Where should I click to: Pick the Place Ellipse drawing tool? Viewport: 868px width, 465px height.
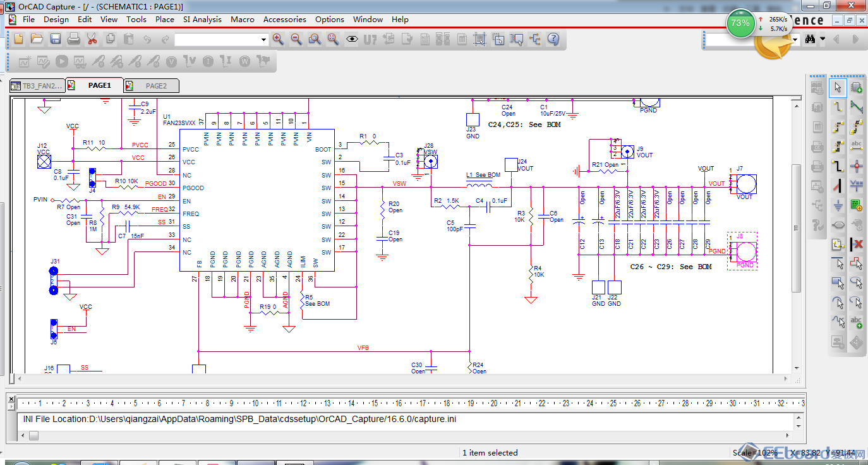(x=857, y=282)
